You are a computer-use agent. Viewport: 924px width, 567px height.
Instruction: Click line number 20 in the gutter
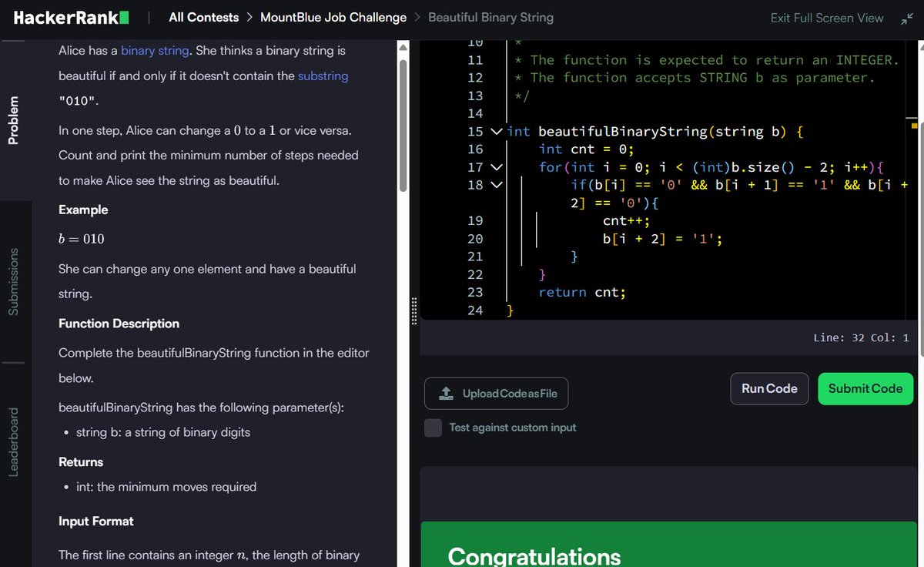click(475, 239)
